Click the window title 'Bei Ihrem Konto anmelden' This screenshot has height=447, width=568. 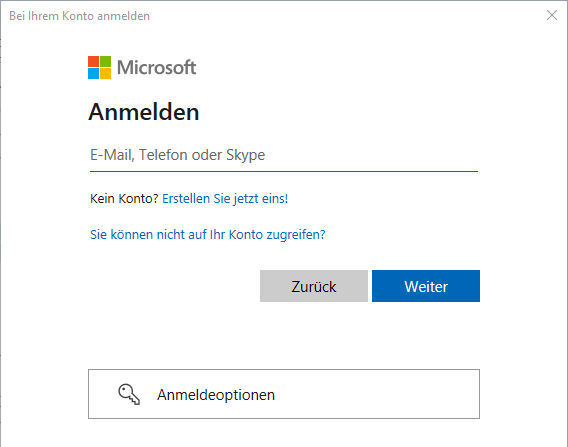pos(79,16)
